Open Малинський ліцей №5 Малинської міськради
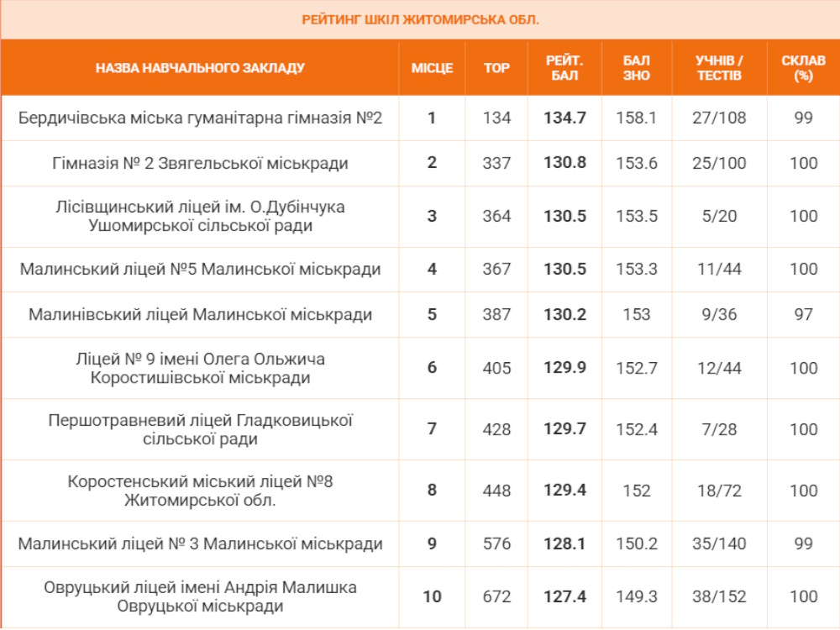 click(x=200, y=269)
